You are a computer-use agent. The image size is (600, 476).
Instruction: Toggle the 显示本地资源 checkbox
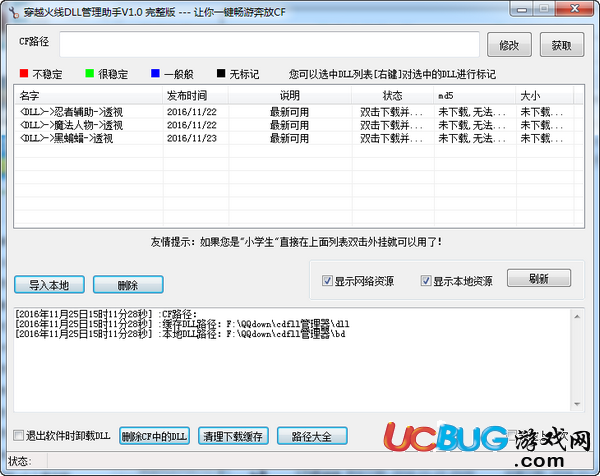(426, 280)
